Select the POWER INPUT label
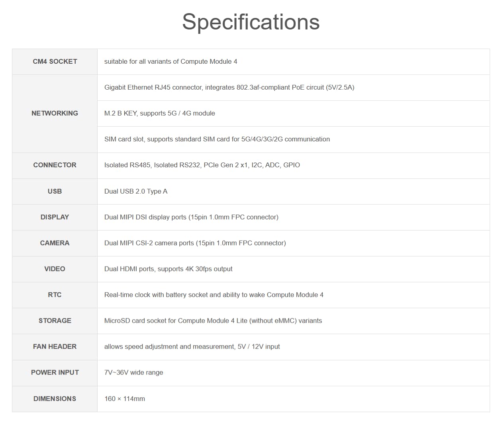504x423 pixels. click(55, 372)
